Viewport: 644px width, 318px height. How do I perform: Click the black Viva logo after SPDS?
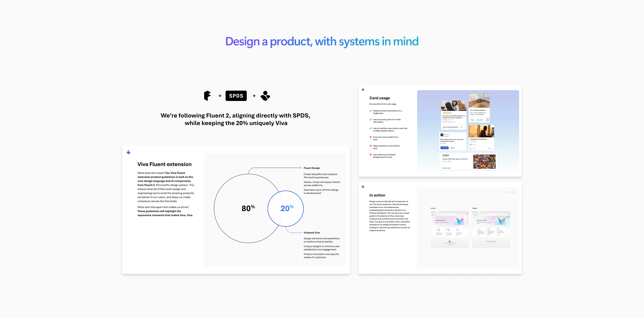(265, 96)
